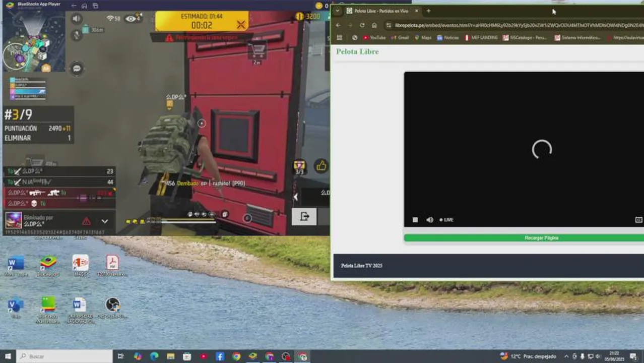Click the exit match button
The width and height of the screenshot is (644, 363).
point(304,216)
